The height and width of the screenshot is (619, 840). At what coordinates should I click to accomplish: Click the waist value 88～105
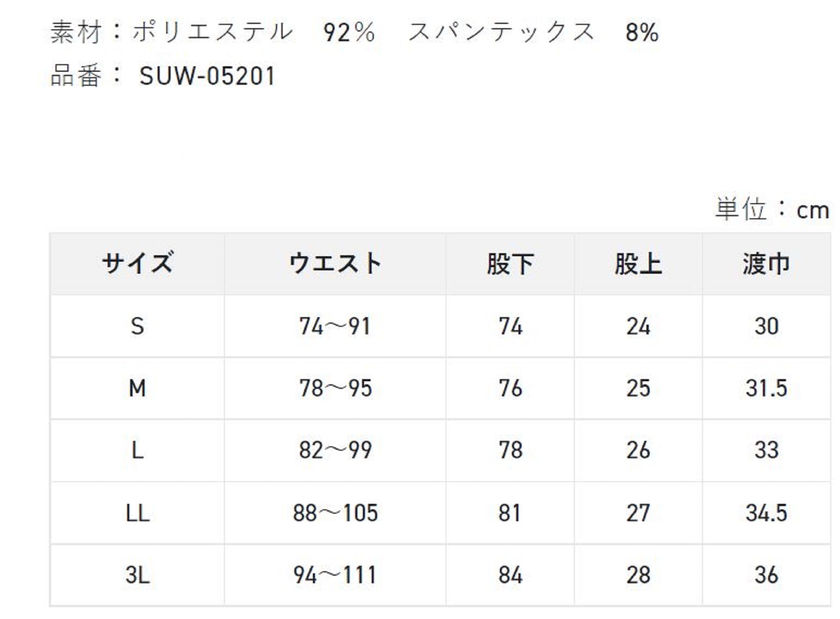coord(335,513)
